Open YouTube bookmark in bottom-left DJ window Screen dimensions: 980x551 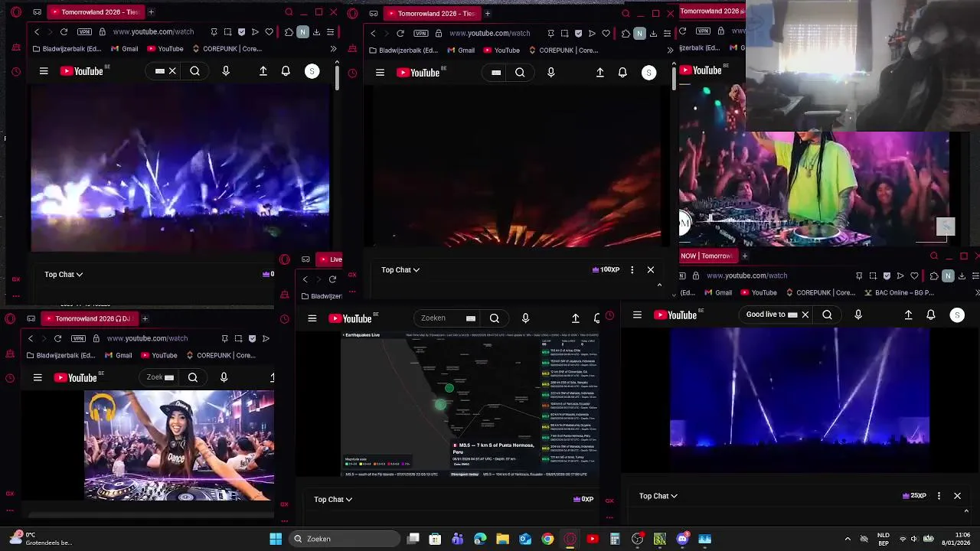(x=158, y=355)
